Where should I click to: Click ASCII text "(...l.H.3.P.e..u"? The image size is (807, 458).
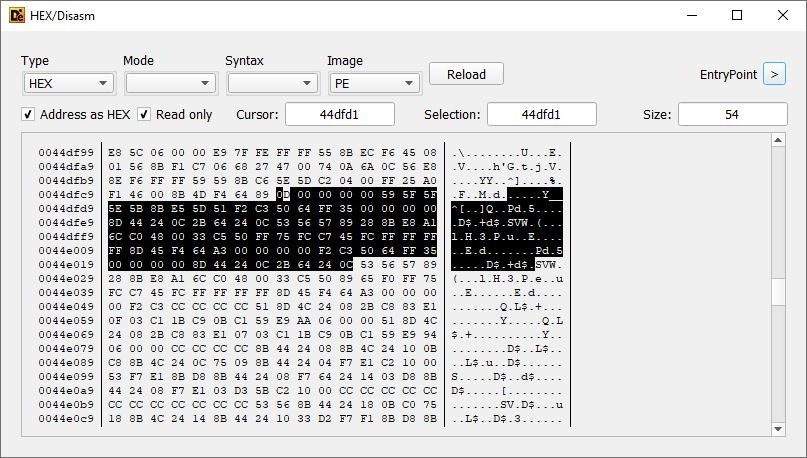click(x=507, y=278)
